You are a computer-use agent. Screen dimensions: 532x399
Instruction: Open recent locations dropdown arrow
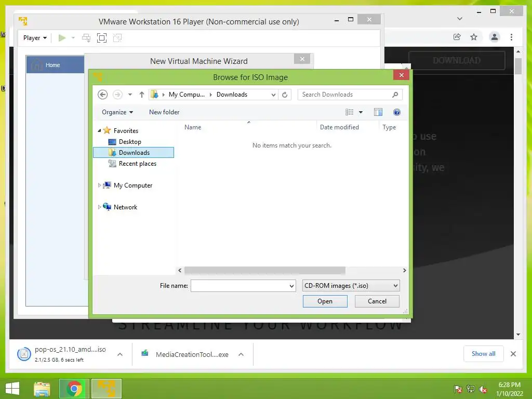pos(130,95)
